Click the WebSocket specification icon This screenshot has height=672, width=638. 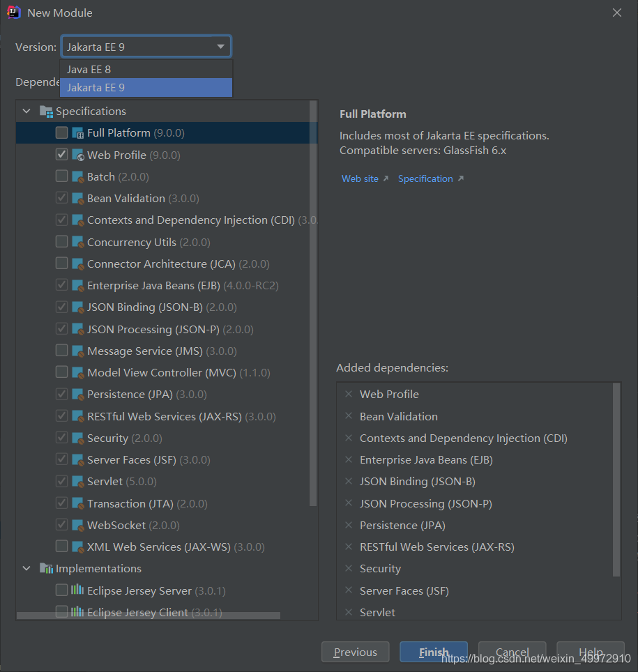click(77, 525)
